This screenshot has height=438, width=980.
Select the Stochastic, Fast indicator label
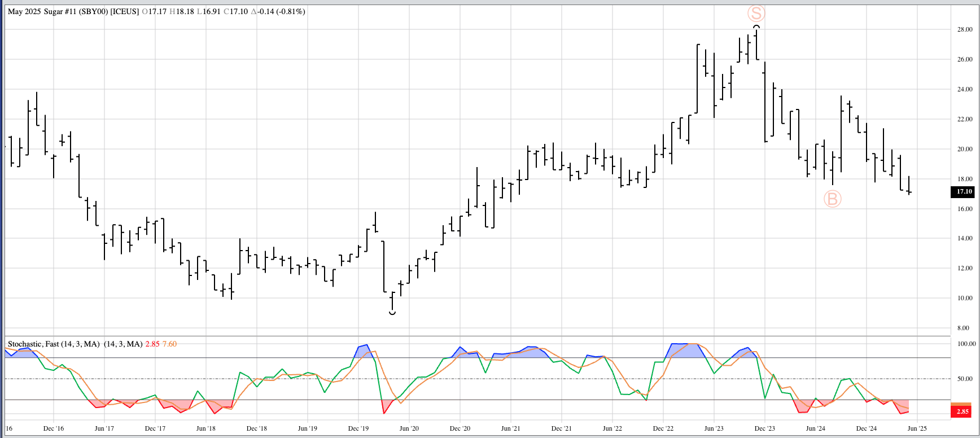(54, 344)
